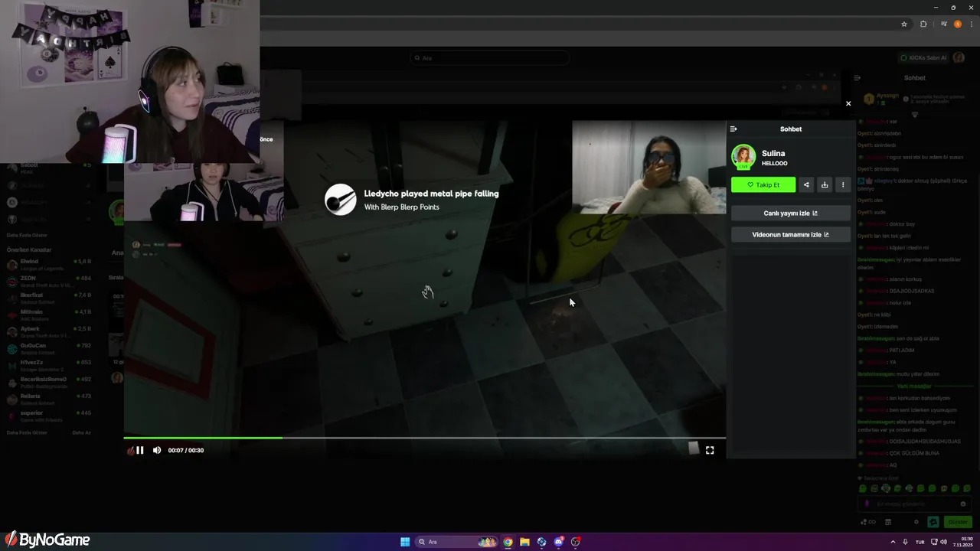Viewport: 980px width, 551px height.
Task: Open KICKs Satın Al button
Action: pos(924,58)
